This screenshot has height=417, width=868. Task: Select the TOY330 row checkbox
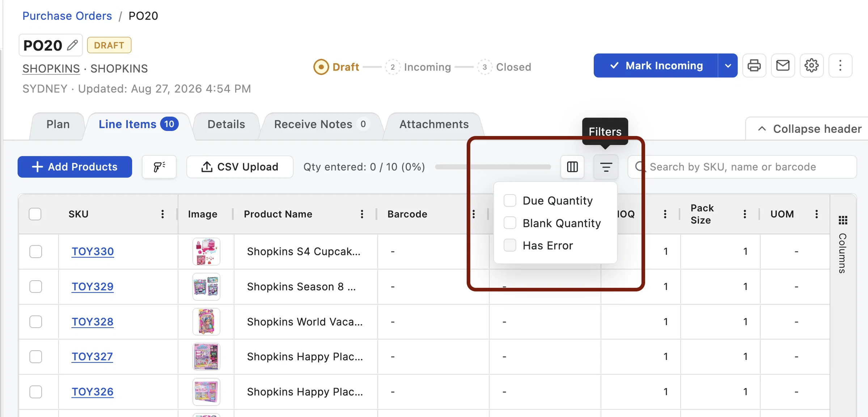click(35, 251)
